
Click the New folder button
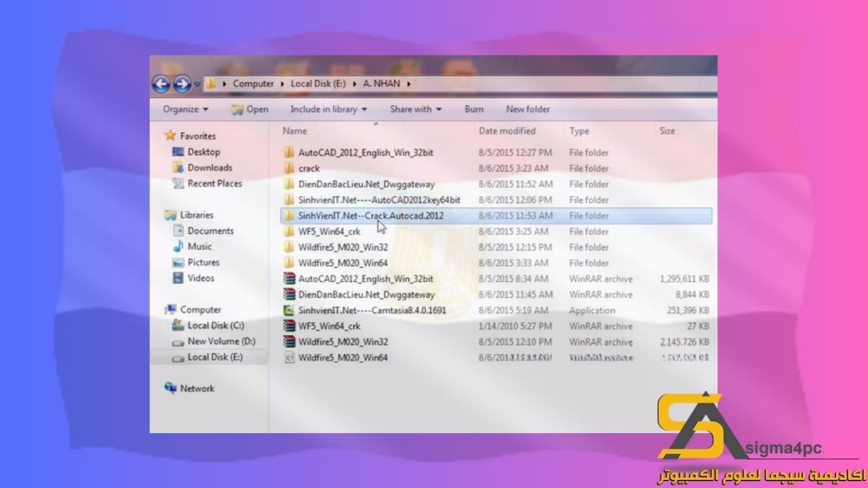coord(528,109)
